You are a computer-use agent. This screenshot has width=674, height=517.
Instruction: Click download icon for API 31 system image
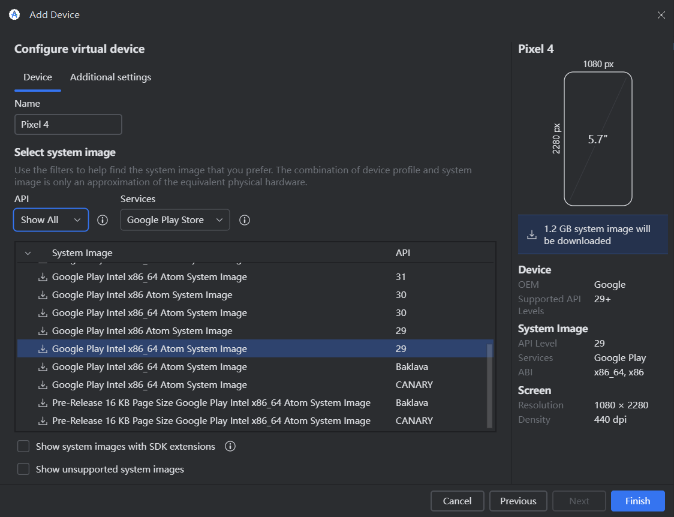[43, 277]
